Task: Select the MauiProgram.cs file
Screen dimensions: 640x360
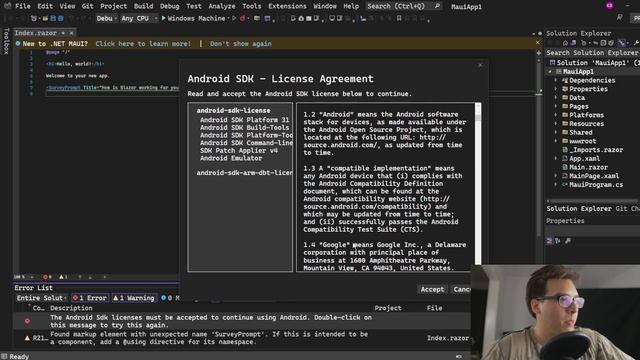Action: (x=596, y=184)
